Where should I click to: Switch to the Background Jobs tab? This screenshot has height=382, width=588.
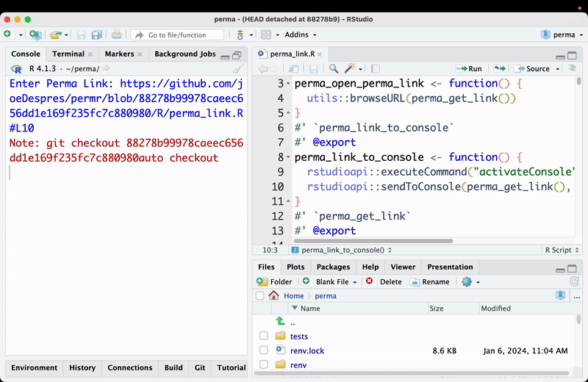click(185, 54)
